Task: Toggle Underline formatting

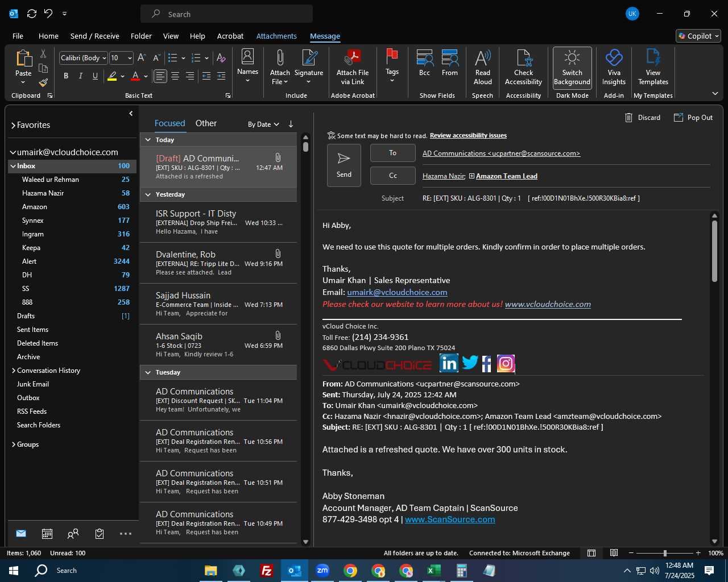Action: [x=95, y=76]
